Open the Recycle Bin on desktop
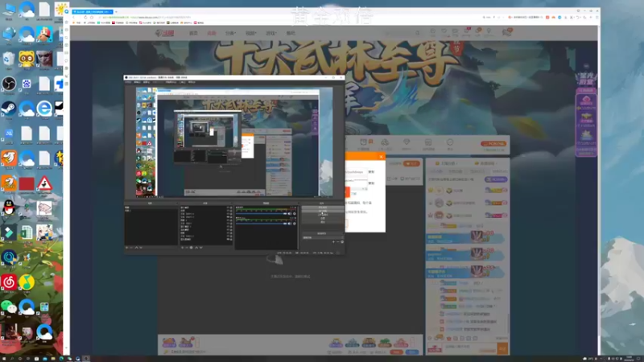The height and width of the screenshot is (362, 644). click(9, 60)
